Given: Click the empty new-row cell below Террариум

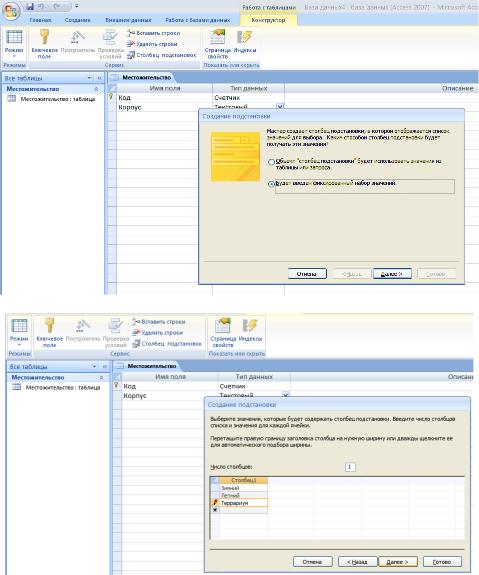Looking at the screenshot, I should (244, 510).
